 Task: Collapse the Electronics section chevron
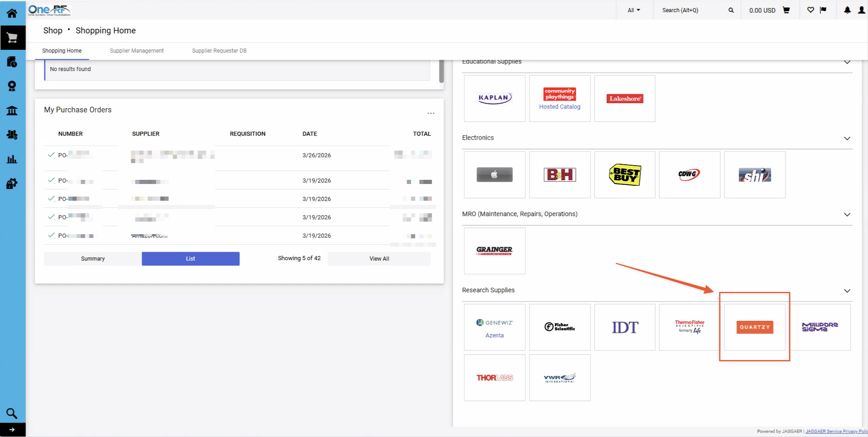click(847, 138)
